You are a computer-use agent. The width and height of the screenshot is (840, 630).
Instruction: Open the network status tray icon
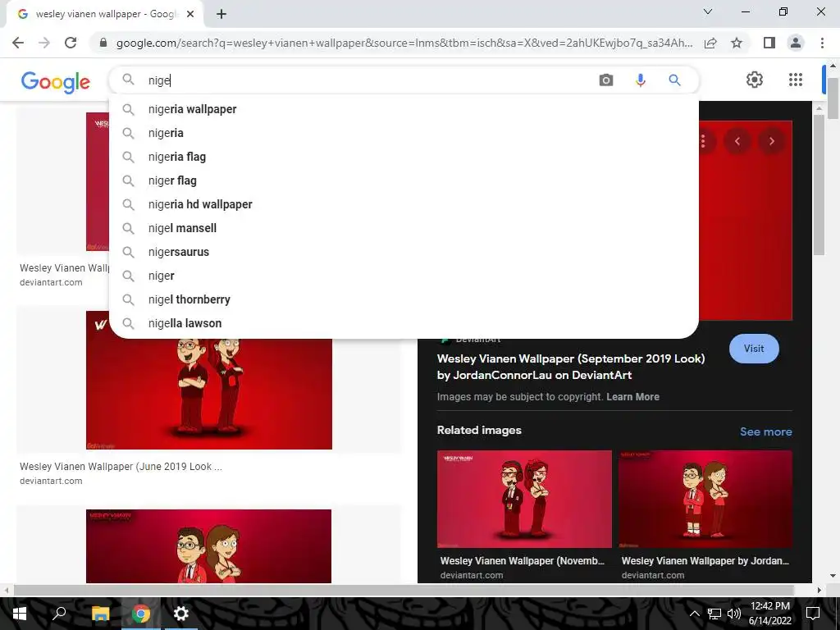coord(714,614)
